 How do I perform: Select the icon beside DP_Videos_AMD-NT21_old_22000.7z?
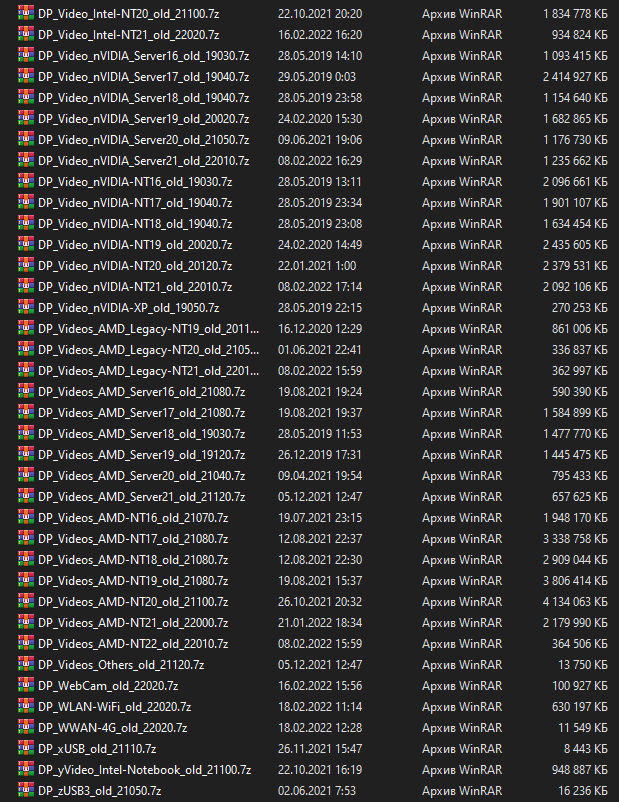point(26,622)
